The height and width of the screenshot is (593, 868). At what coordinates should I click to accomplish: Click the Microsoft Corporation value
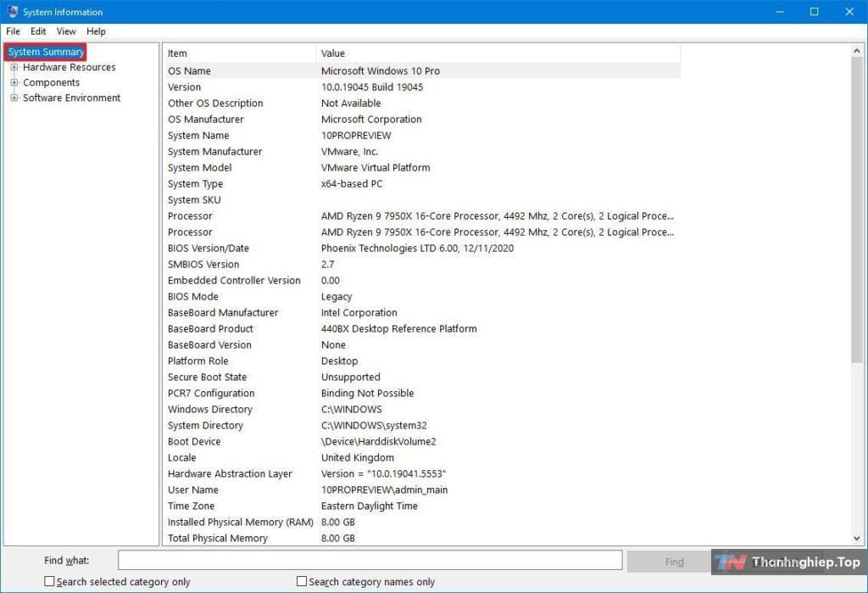[371, 119]
